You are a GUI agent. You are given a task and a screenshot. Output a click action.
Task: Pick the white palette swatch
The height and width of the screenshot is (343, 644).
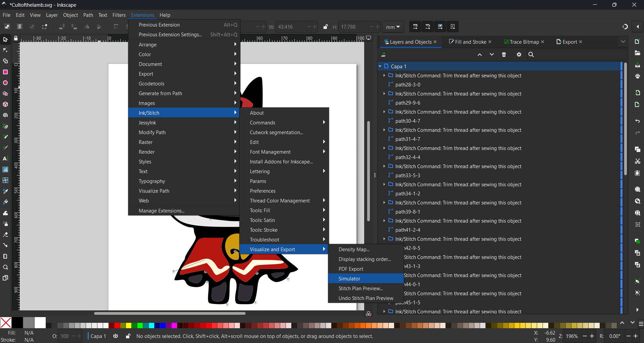(40, 322)
